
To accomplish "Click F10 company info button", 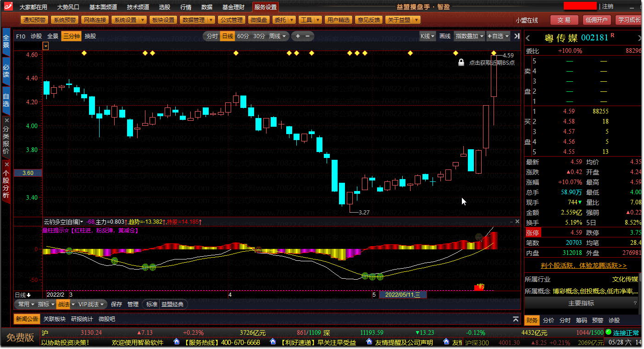I will coord(21,36).
